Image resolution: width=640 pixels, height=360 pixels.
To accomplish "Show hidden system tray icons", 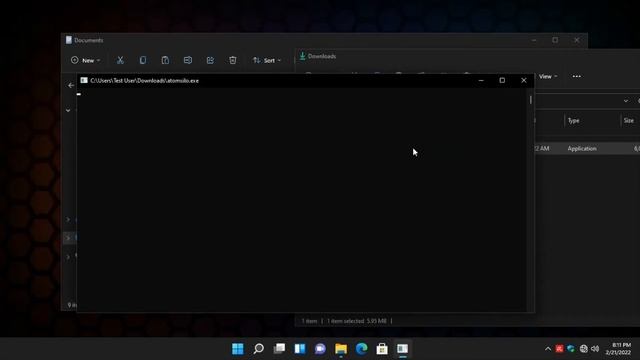I will point(548,349).
